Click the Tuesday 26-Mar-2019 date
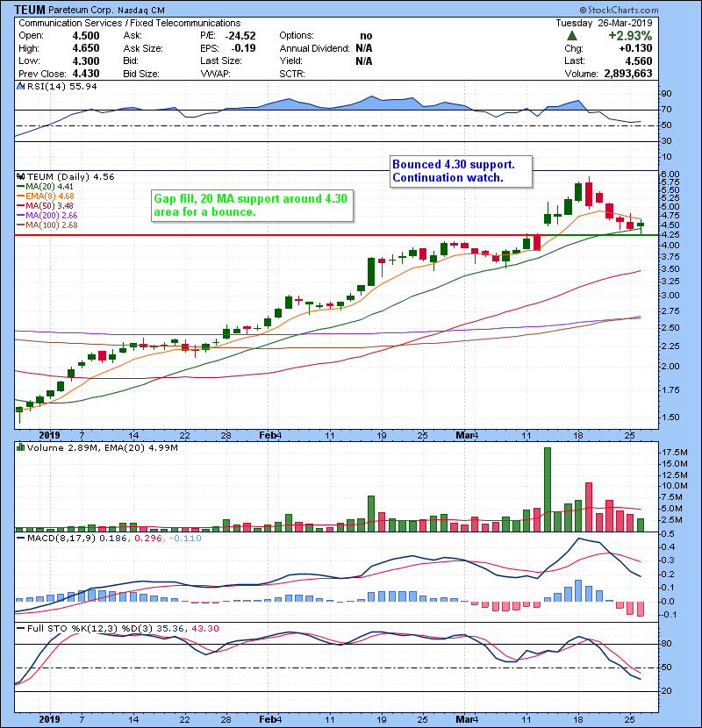This screenshot has height=728, width=702. (604, 23)
